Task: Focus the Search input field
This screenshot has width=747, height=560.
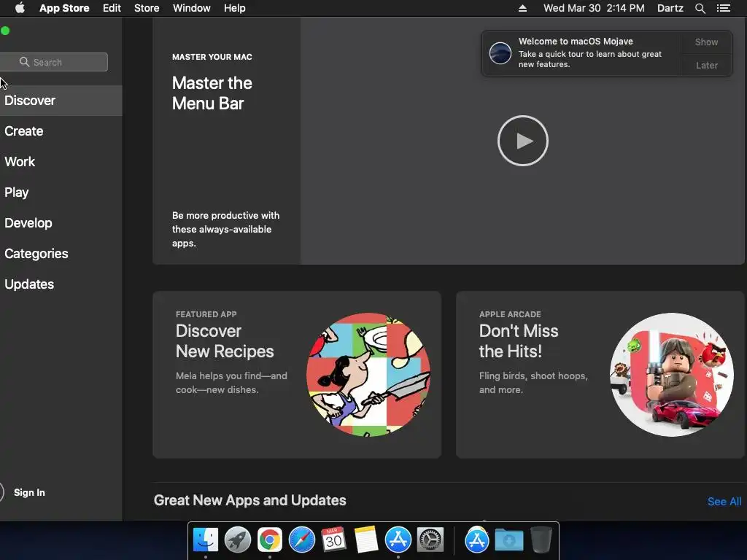Action: coord(54,62)
